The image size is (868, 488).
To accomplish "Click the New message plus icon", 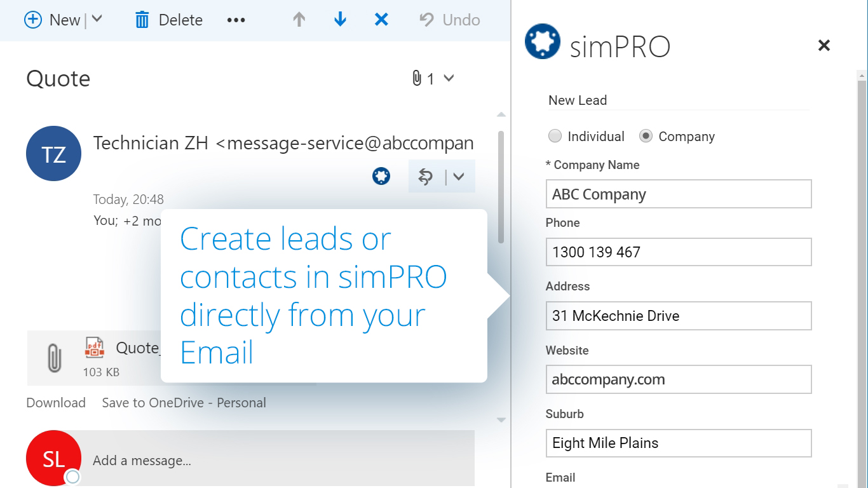I will 33,20.
